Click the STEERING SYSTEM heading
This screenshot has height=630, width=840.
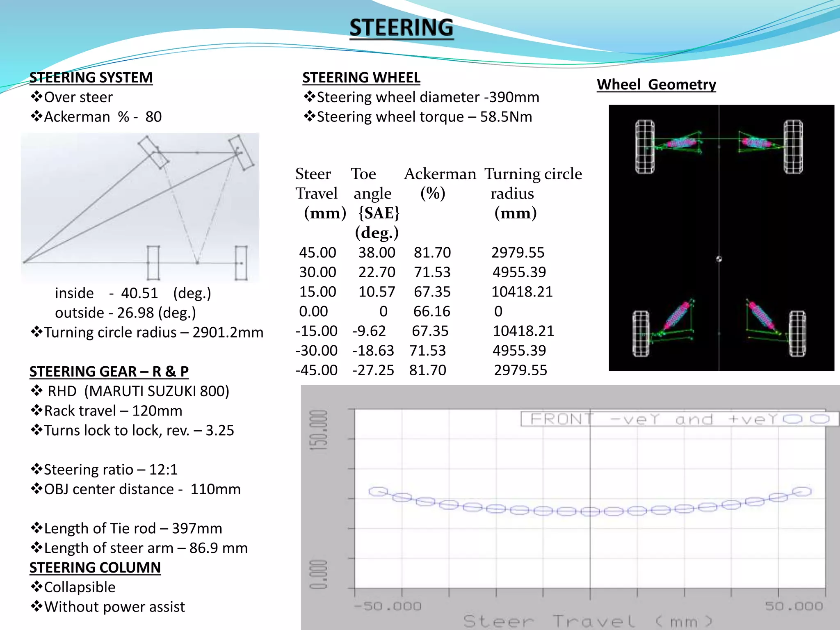pyautogui.click(x=91, y=78)
